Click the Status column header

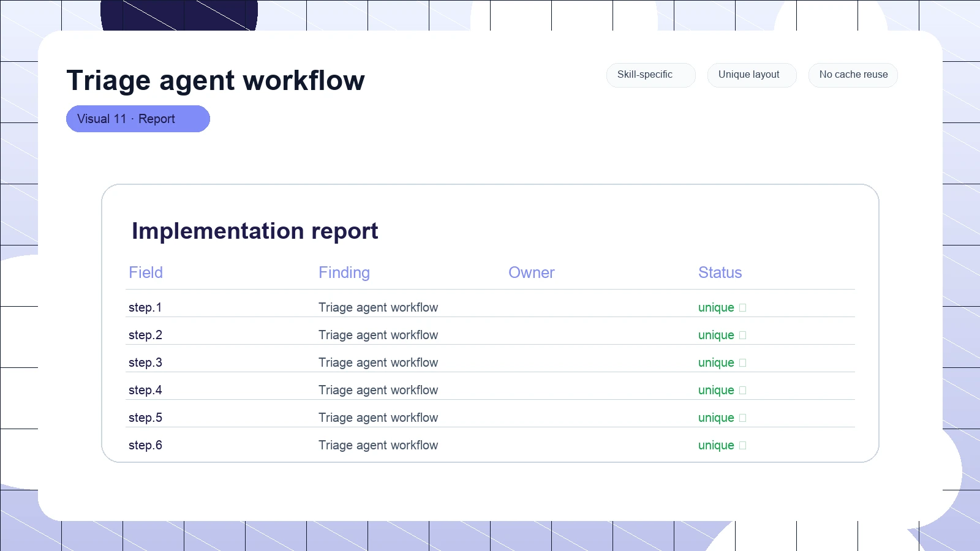coord(720,272)
